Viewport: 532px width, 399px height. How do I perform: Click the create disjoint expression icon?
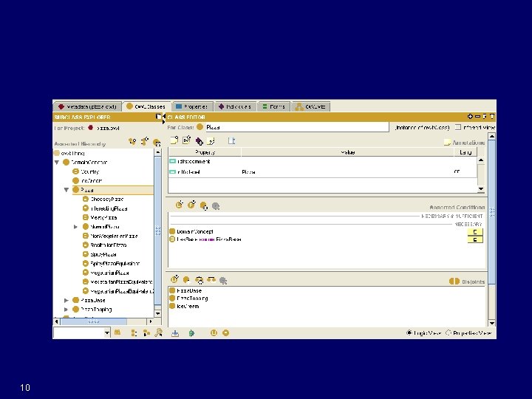[x=174, y=279]
